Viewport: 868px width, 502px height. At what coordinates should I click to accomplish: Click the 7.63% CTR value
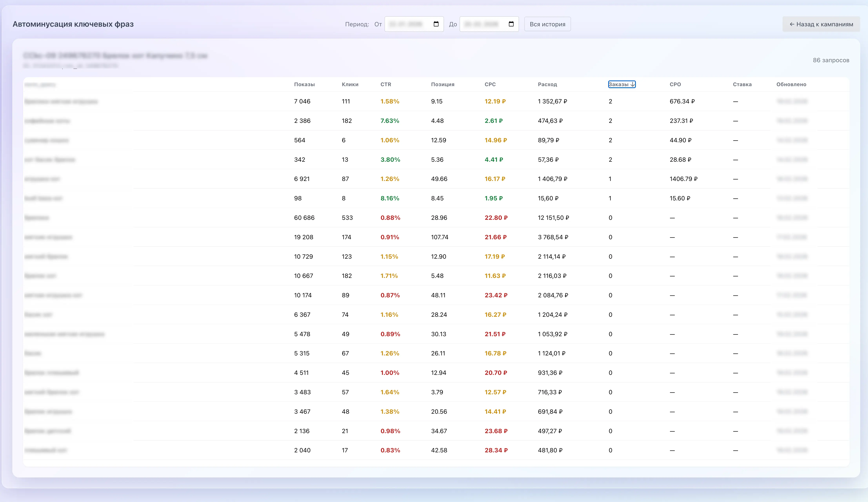click(x=390, y=121)
